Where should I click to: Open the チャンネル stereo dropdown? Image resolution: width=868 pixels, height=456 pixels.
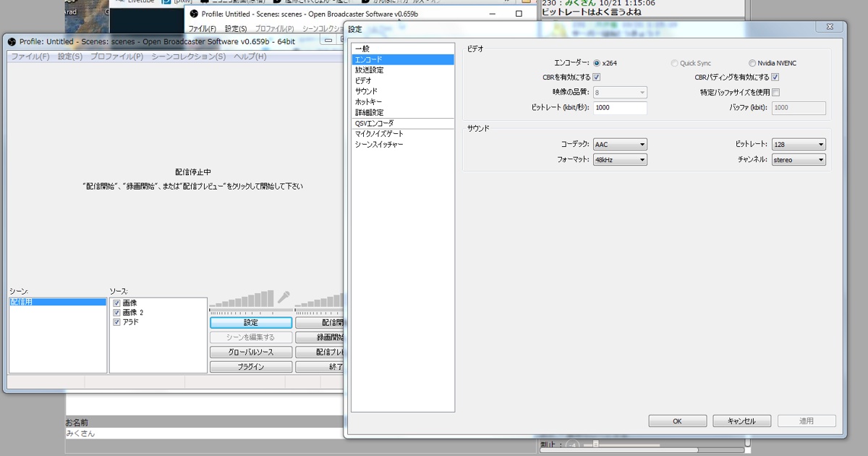799,159
